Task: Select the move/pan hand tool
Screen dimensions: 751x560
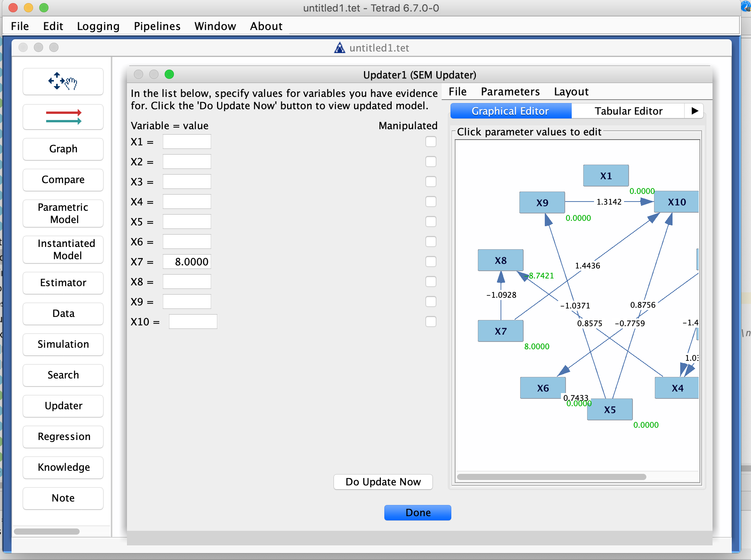Action: point(63,81)
